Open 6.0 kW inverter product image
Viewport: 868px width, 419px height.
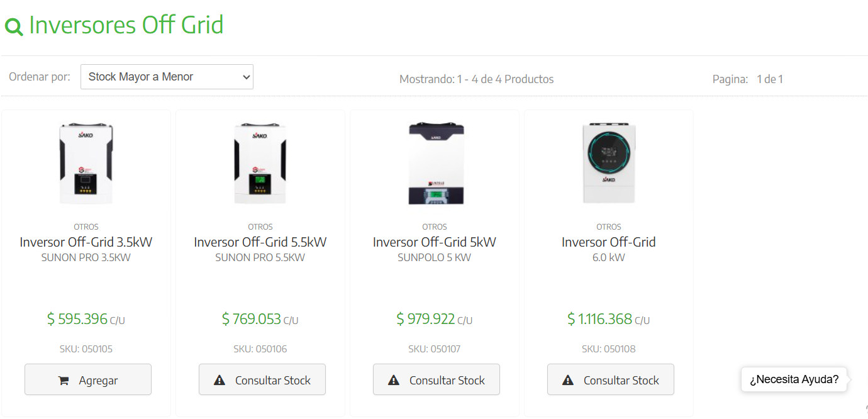pos(609,163)
